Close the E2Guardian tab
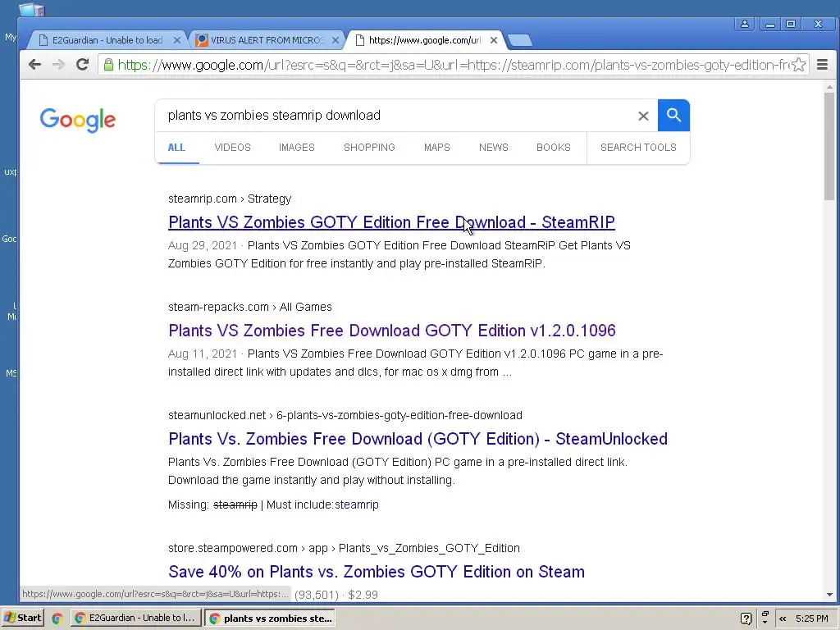840x630 pixels. pos(177,40)
